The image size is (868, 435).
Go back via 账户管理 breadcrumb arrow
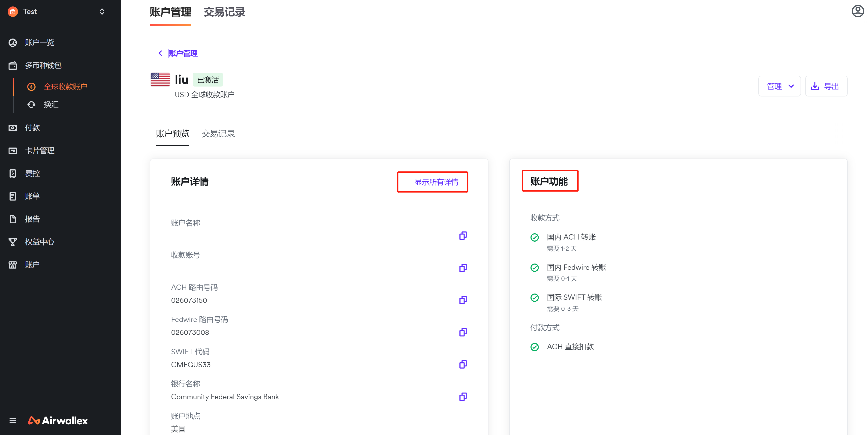pyautogui.click(x=160, y=53)
